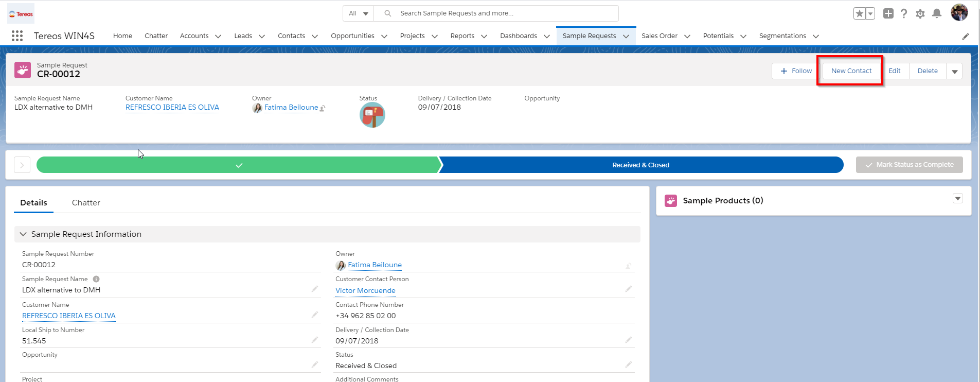
Task: Expand the path details chevron
Action: [22, 165]
